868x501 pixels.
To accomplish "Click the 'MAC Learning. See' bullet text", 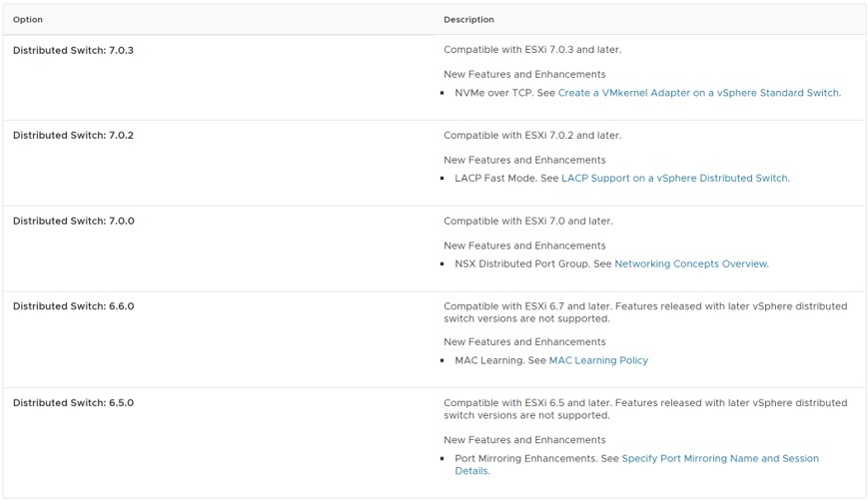I will point(500,360).
